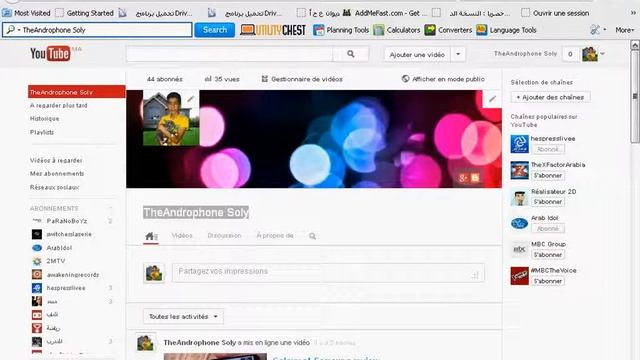Expand the More toolbar dropdown

pos(624,30)
